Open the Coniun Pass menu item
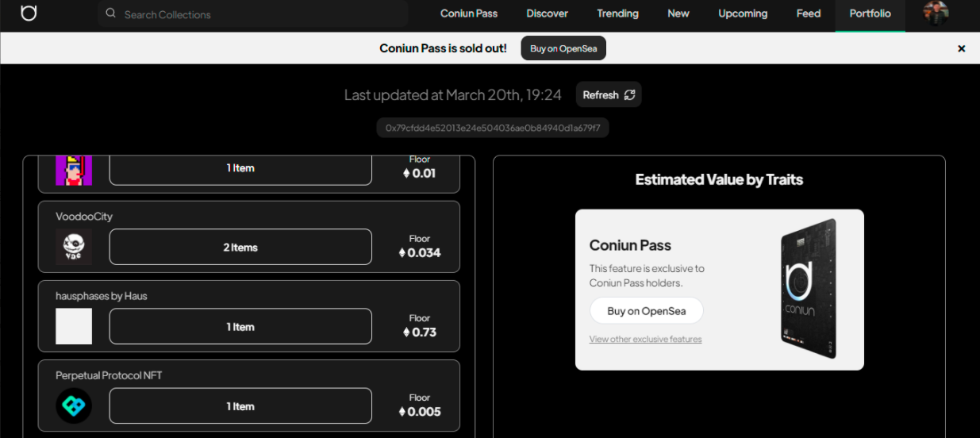 point(469,13)
